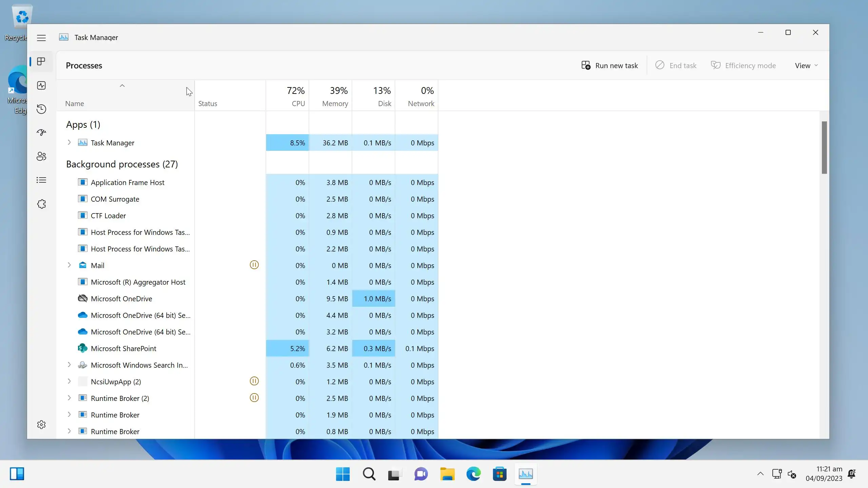Expand the Task Manager app entry
Image resolution: width=868 pixels, height=488 pixels.
[x=69, y=143]
